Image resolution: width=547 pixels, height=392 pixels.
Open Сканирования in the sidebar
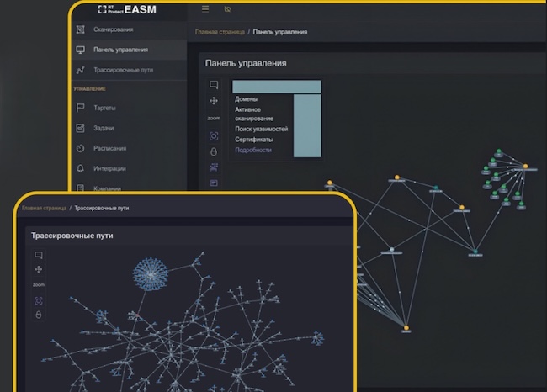(129, 29)
